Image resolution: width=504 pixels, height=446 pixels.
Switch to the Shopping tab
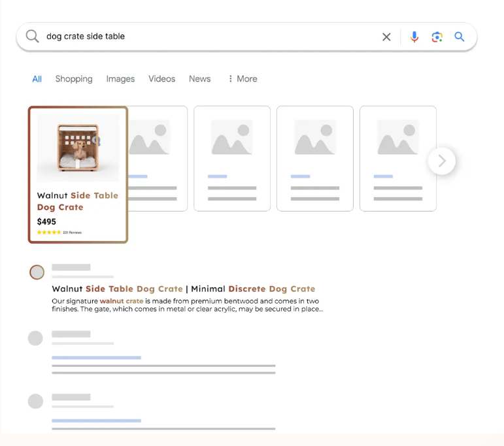point(74,79)
